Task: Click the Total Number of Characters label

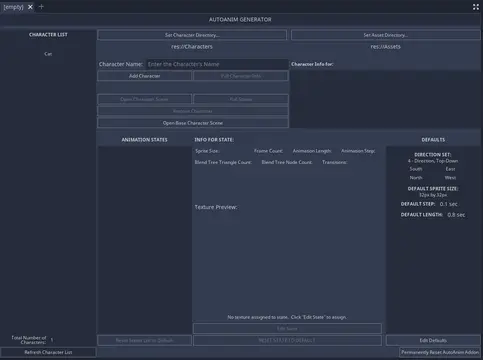Action: pos(29,340)
